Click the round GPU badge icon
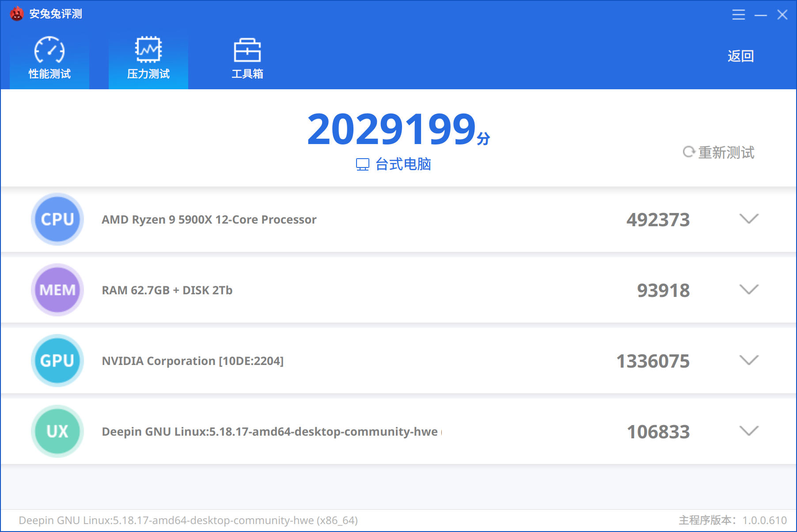Viewport: 797px width, 532px height. tap(57, 361)
